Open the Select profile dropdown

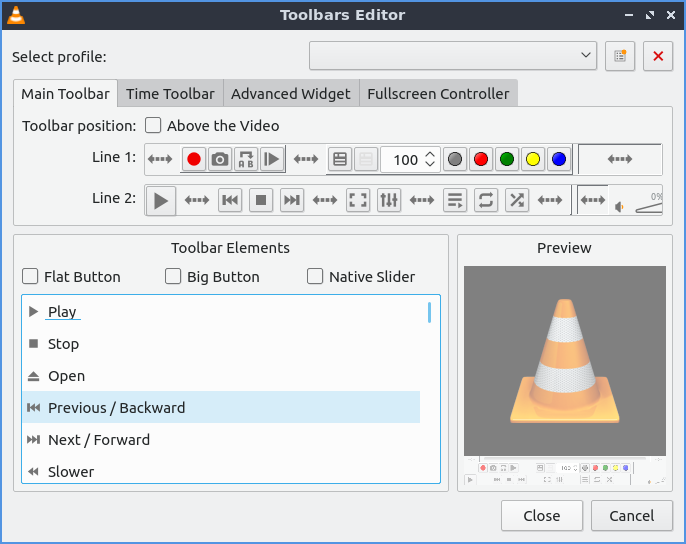pyautogui.click(x=453, y=56)
